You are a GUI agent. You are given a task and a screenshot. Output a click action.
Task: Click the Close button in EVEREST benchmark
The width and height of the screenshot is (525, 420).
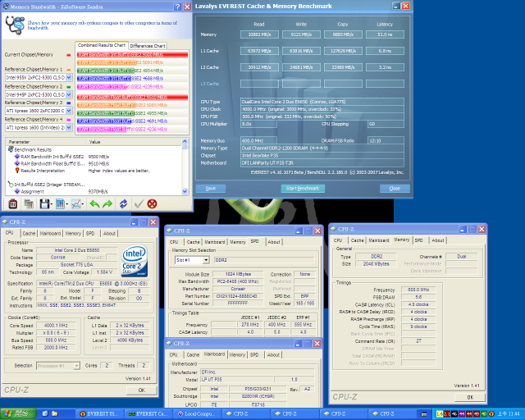pos(395,189)
